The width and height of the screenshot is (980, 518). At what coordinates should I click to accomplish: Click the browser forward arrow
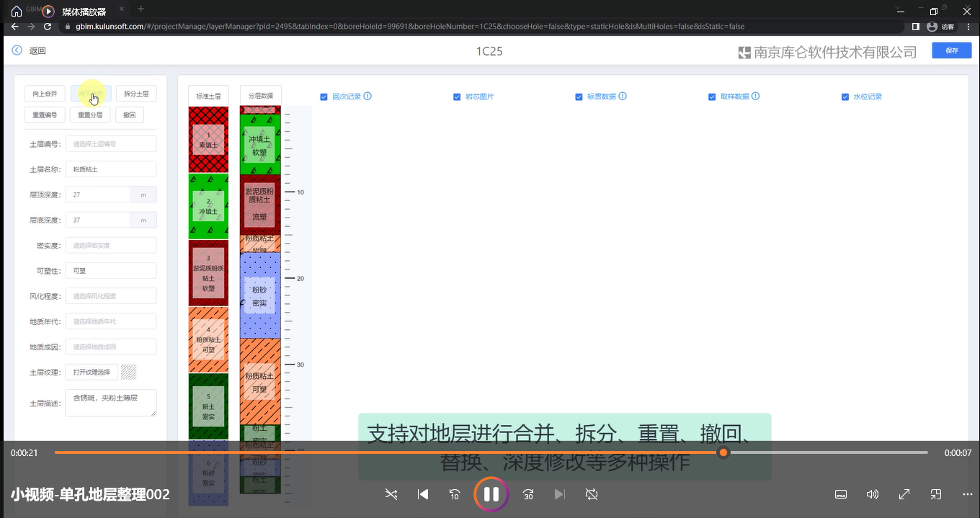pyautogui.click(x=31, y=26)
